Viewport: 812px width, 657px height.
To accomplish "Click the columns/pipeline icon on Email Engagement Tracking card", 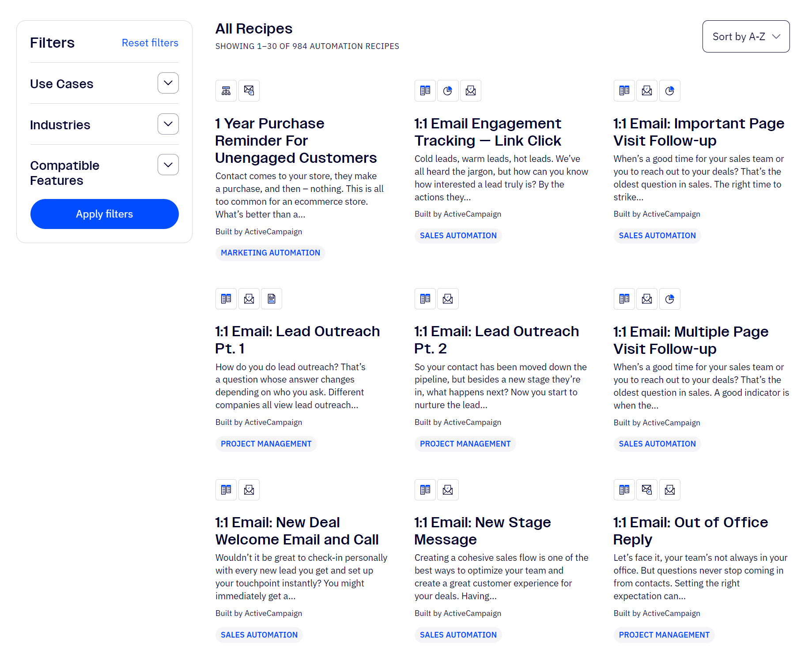I will tap(425, 91).
